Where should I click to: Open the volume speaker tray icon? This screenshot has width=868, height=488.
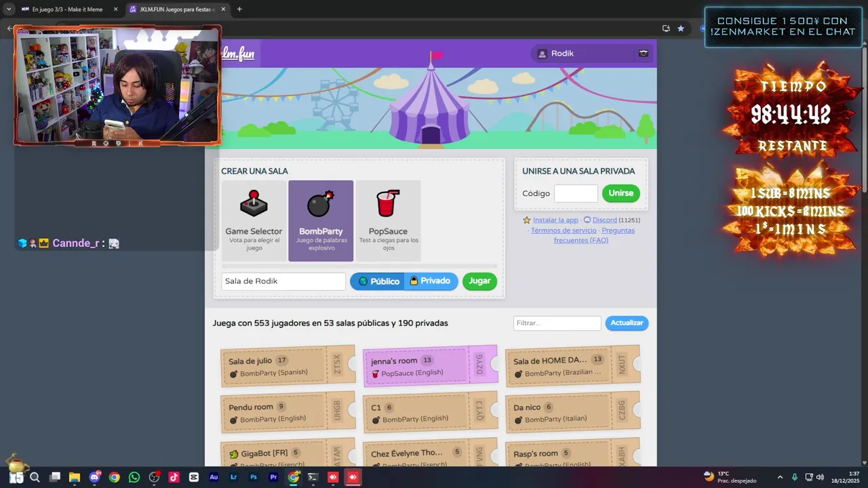point(821,477)
